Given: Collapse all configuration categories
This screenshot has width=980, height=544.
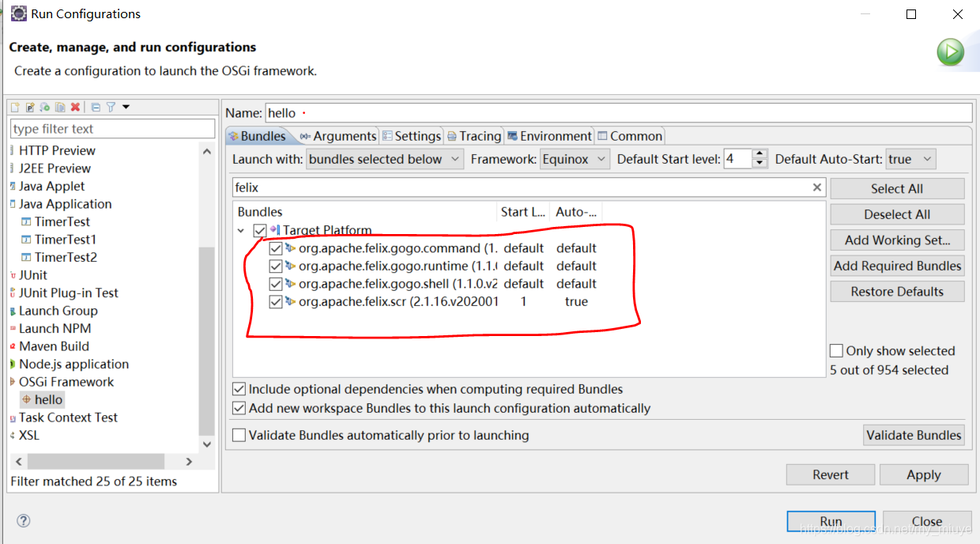Looking at the screenshot, I should coord(96,107).
